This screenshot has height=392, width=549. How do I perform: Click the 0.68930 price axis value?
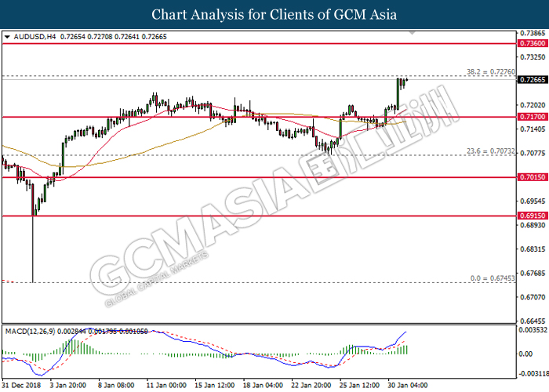point(533,225)
